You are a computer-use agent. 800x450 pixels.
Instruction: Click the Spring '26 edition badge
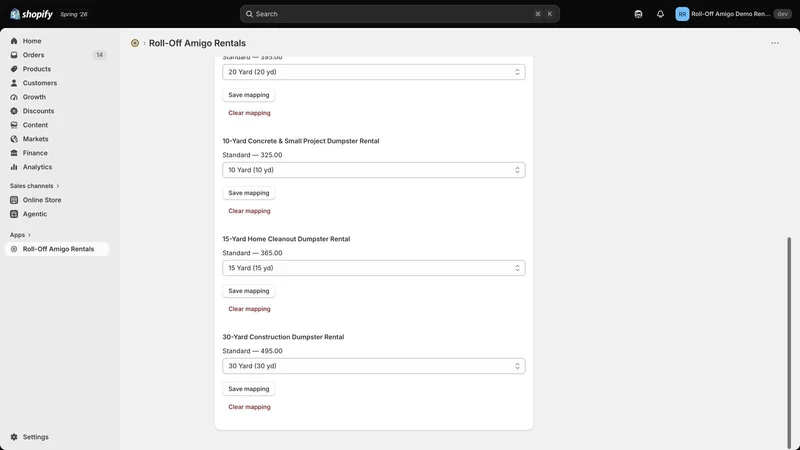pyautogui.click(x=73, y=14)
